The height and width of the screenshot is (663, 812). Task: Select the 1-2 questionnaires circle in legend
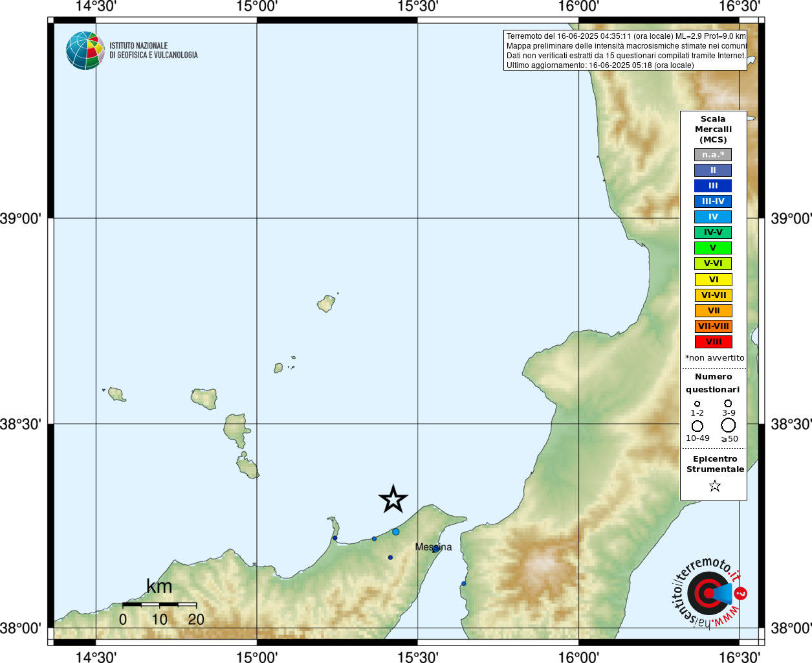point(697,404)
